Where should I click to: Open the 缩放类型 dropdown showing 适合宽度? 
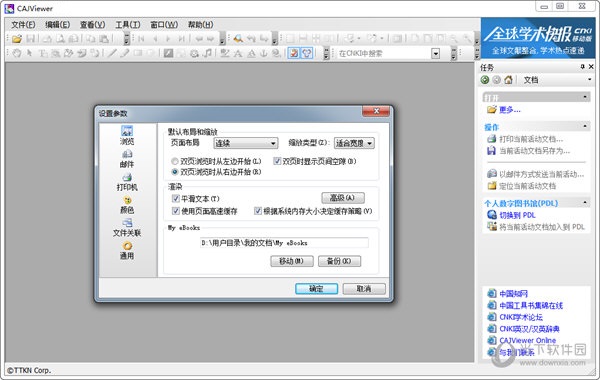[x=354, y=143]
